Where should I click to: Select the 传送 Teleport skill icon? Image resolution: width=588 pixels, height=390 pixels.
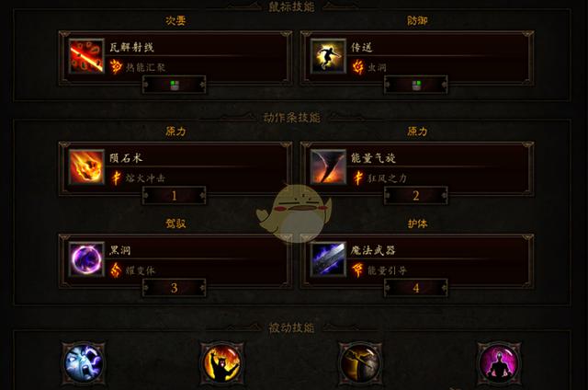coord(328,56)
